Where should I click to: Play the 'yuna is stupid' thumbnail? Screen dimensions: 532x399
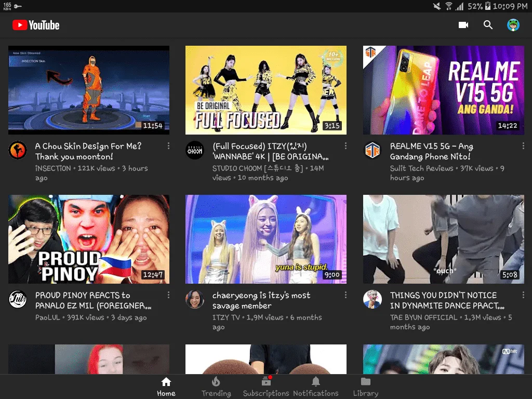[266, 239]
